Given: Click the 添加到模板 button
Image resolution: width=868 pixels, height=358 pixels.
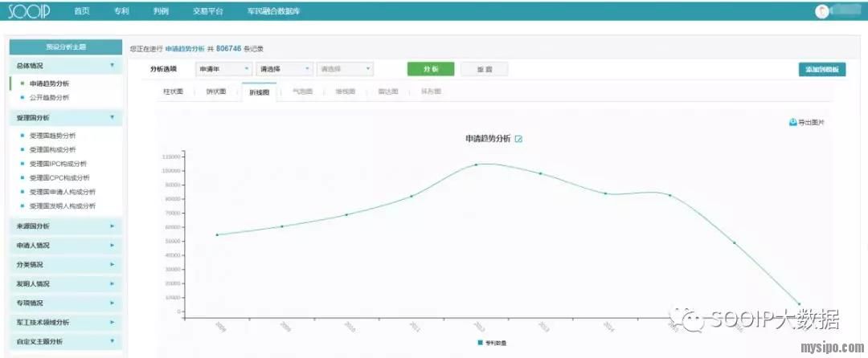Looking at the screenshot, I should point(822,70).
